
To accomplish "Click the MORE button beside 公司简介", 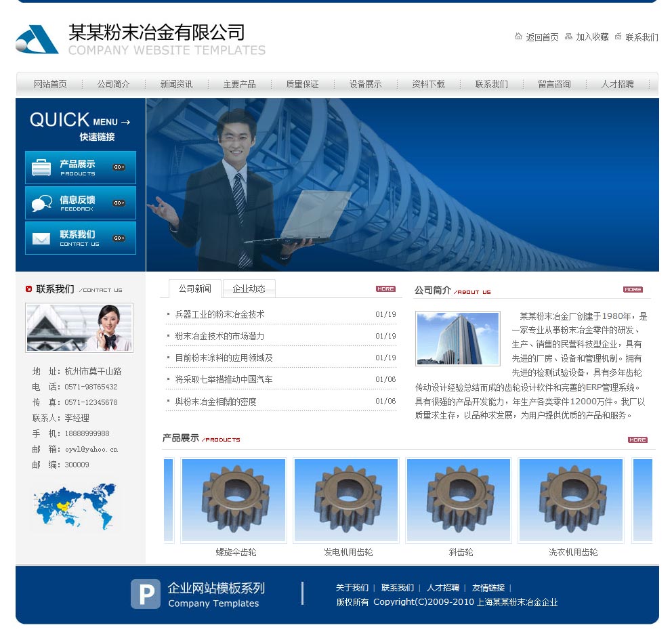I will 632,289.
